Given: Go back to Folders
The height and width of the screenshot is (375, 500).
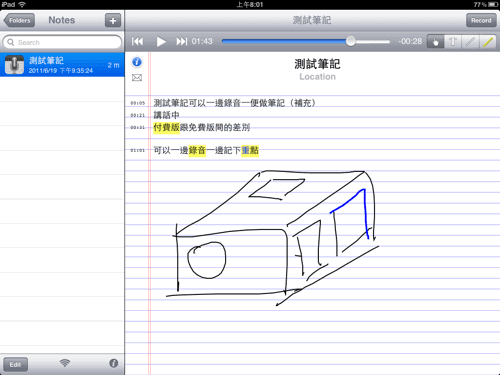Looking at the screenshot, I should [19, 21].
